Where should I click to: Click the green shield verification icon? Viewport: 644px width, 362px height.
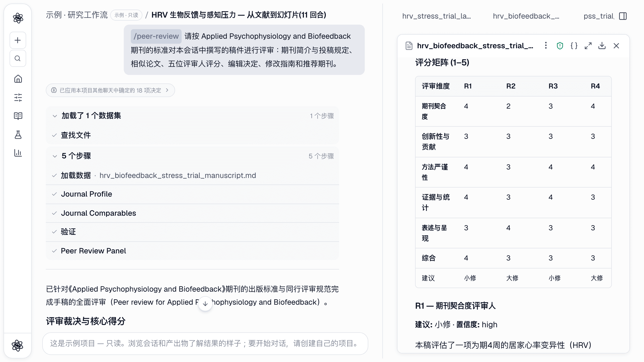[x=560, y=46]
